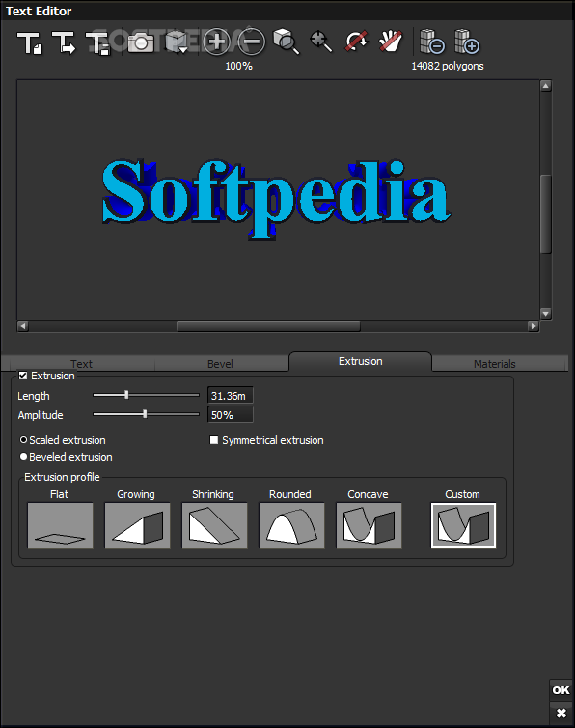Click the new text icon with page
The image size is (575, 728).
(30, 43)
